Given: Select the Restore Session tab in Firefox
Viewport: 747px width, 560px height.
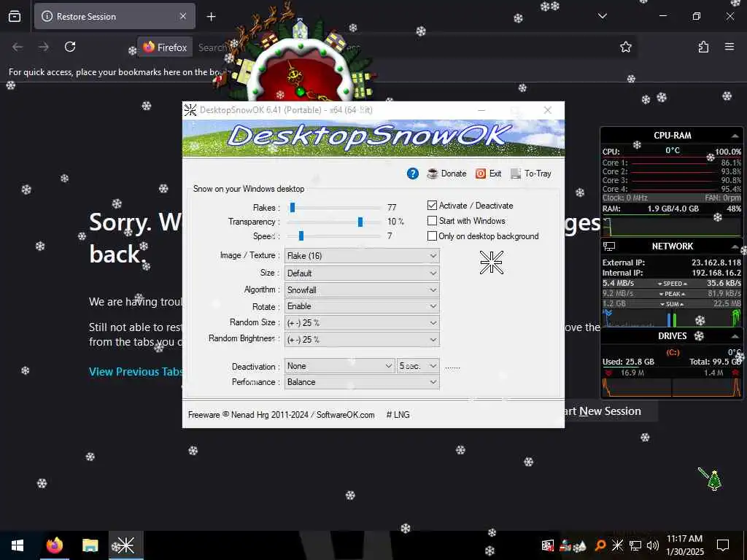Looking at the screenshot, I should [115, 16].
